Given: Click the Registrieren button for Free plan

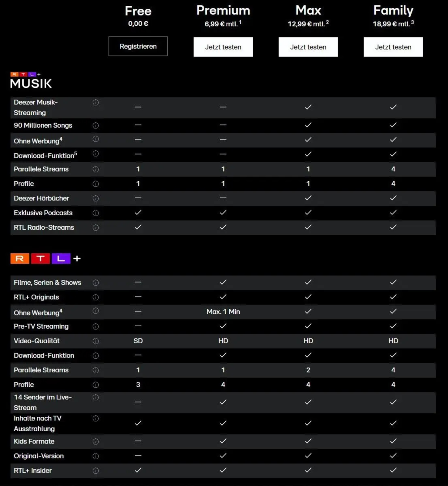Looking at the screenshot, I should pyautogui.click(x=138, y=46).
